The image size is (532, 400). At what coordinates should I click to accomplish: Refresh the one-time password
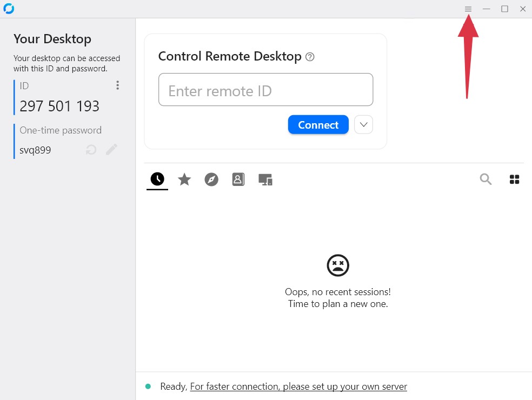pyautogui.click(x=90, y=150)
